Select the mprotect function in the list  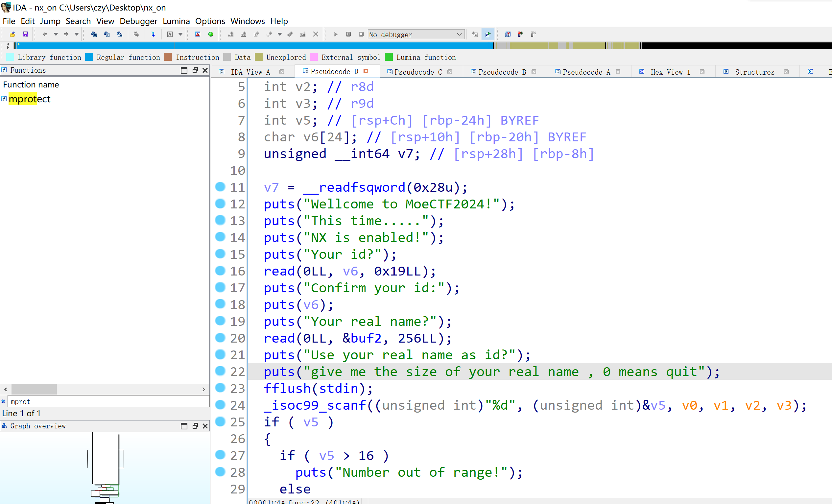click(x=29, y=99)
